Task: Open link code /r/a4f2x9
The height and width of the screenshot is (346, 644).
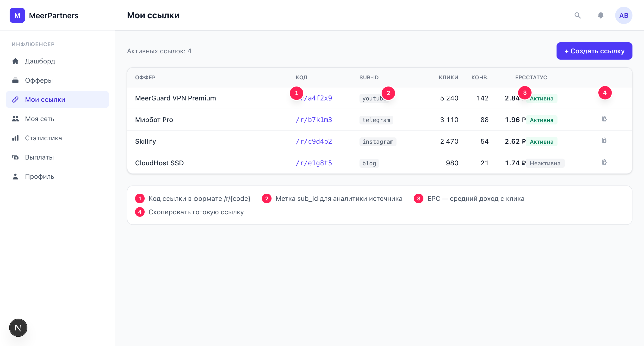Action: point(314,98)
